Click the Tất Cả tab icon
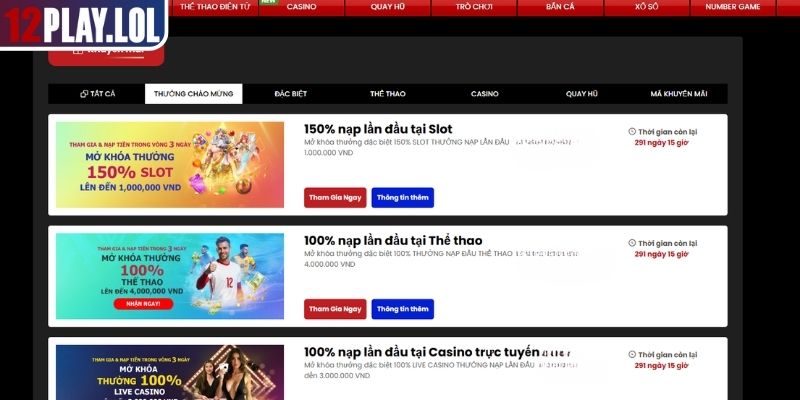 [84, 94]
